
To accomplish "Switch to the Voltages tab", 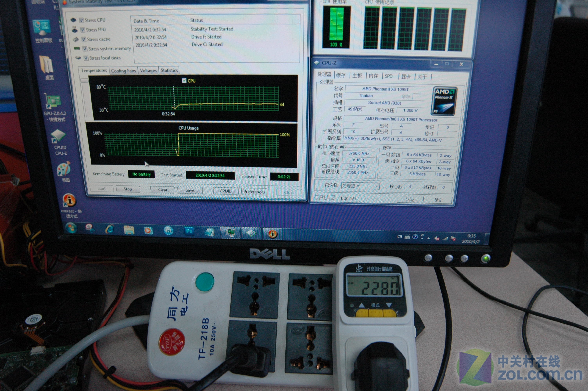I will tap(148, 71).
